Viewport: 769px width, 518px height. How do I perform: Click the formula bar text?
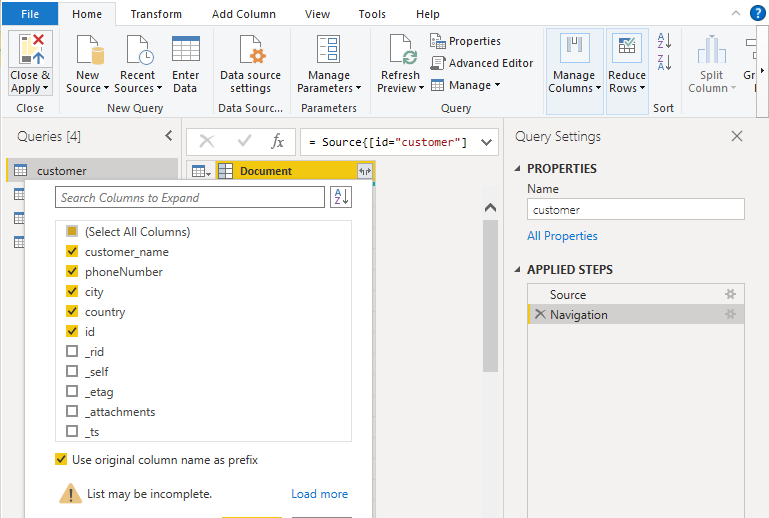[x=390, y=142]
